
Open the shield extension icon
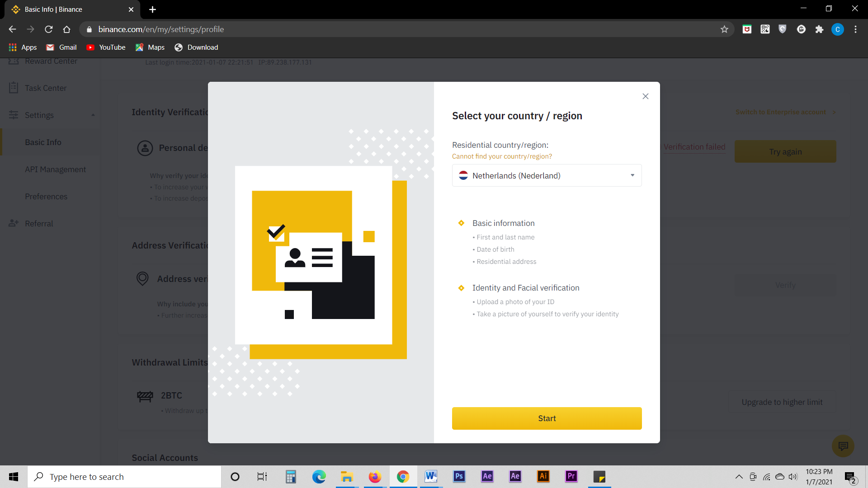point(783,29)
